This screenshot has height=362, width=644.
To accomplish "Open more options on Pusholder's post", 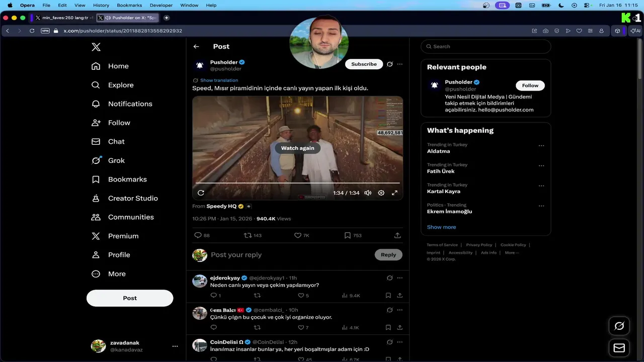I will point(400,64).
